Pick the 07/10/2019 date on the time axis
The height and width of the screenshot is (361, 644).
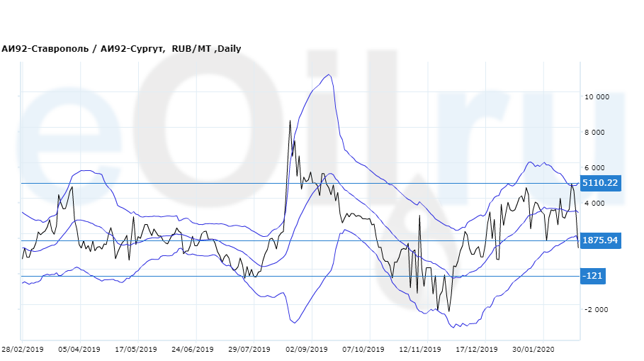(x=363, y=350)
